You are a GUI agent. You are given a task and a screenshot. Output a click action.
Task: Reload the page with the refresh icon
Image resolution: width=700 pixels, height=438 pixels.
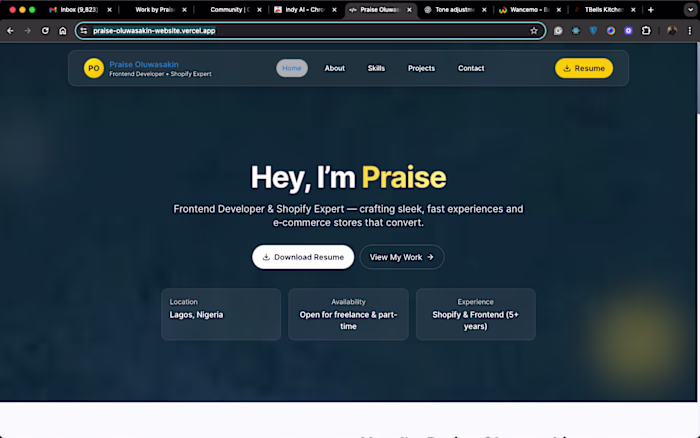[x=45, y=31]
